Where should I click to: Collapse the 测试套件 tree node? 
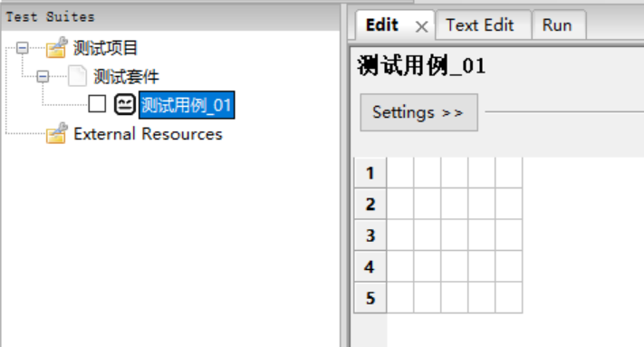(43, 76)
